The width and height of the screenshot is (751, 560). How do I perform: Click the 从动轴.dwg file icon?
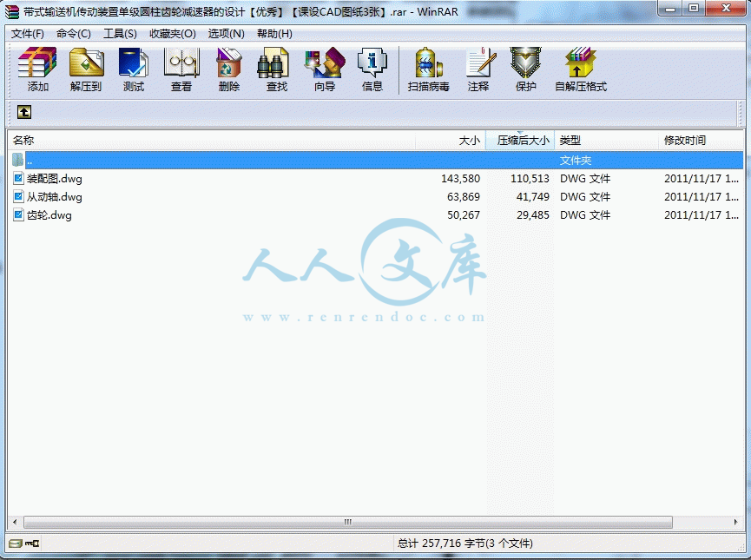coord(18,197)
